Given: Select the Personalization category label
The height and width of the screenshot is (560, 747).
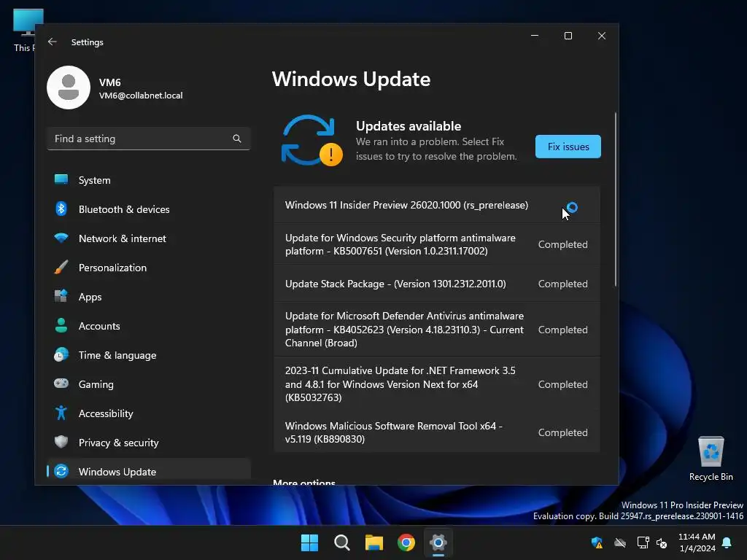Looking at the screenshot, I should click(x=112, y=268).
